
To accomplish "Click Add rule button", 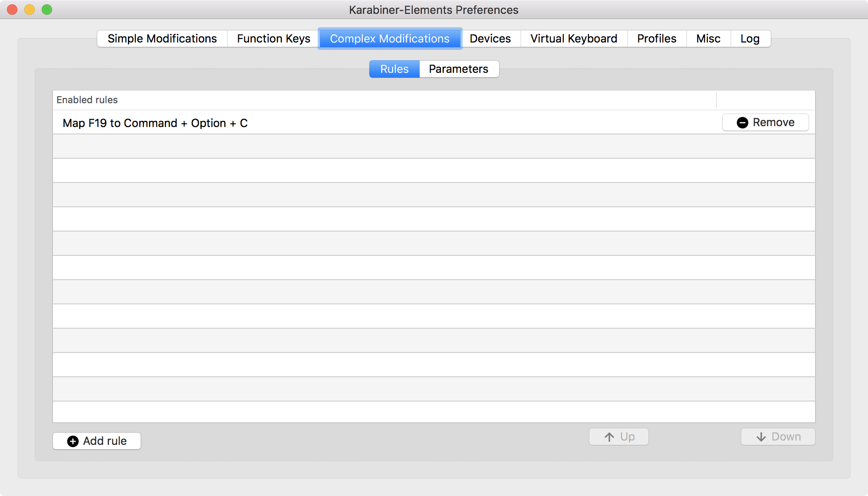I will click(x=98, y=441).
